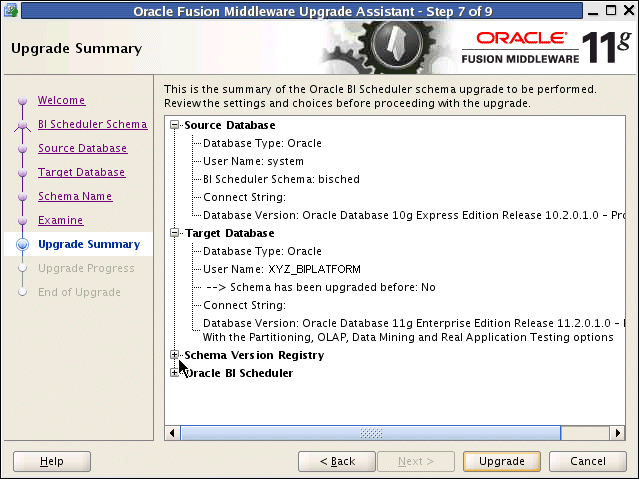Screen dimensions: 639x479
Task: Click the End of Upgrade step bullet icon
Action: [x=22, y=292]
